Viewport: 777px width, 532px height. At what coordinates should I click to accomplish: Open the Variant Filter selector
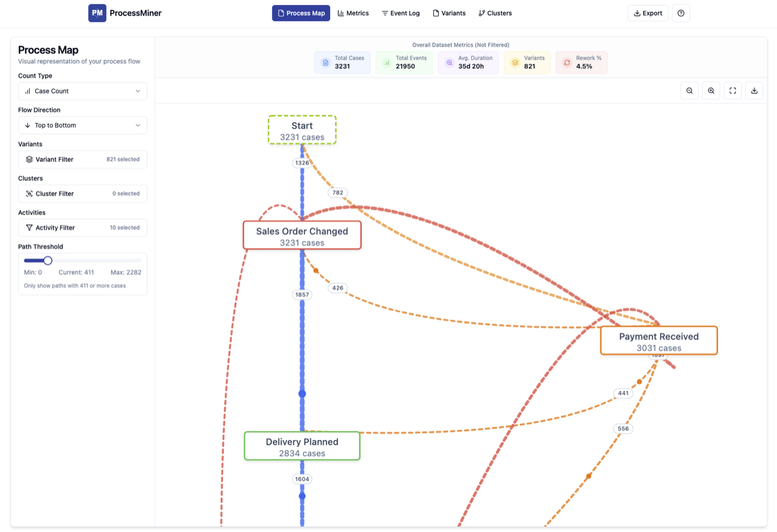pyautogui.click(x=82, y=159)
